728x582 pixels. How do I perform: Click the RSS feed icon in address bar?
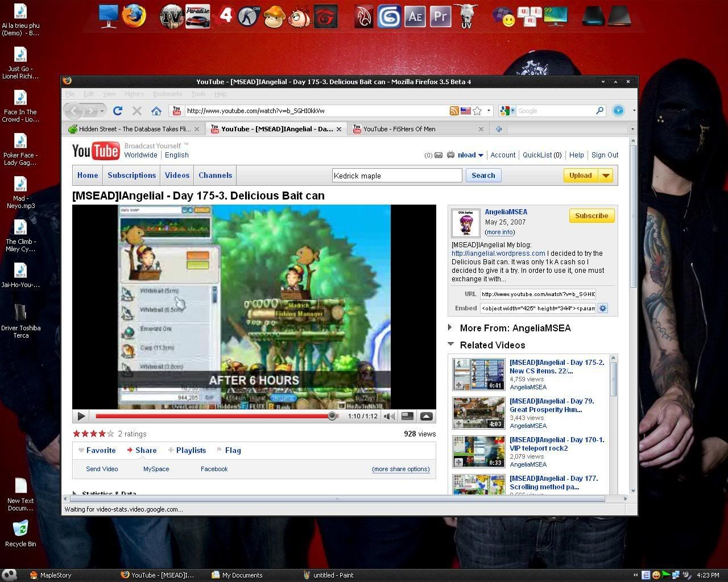coord(454,111)
